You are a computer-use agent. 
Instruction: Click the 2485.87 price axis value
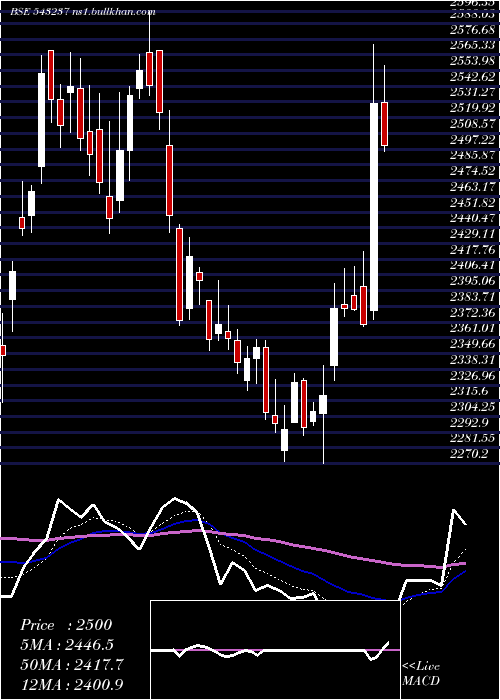[474, 155]
